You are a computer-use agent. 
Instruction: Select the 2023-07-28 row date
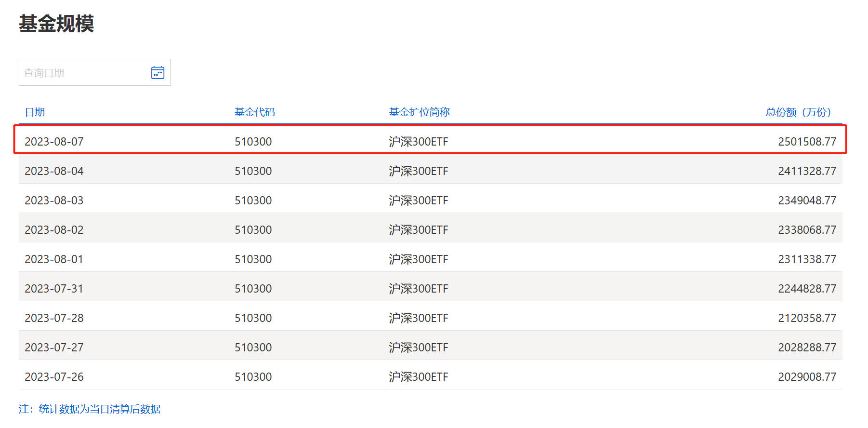(x=54, y=318)
